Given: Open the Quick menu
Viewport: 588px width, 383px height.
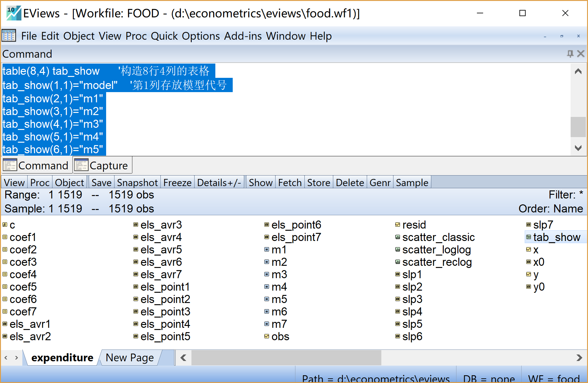Looking at the screenshot, I should 164,36.
